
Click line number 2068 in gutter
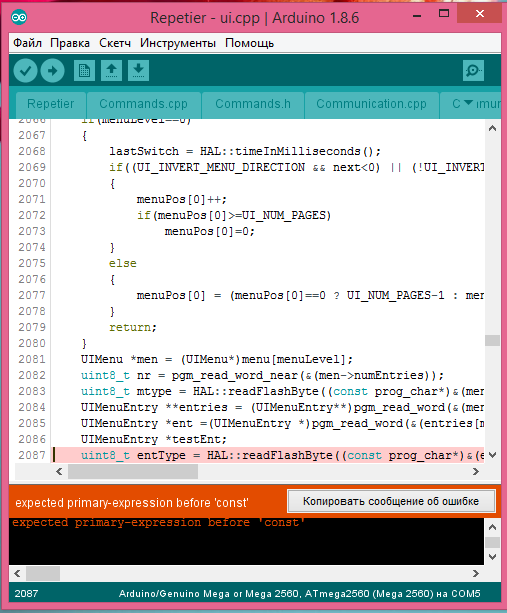point(32,151)
